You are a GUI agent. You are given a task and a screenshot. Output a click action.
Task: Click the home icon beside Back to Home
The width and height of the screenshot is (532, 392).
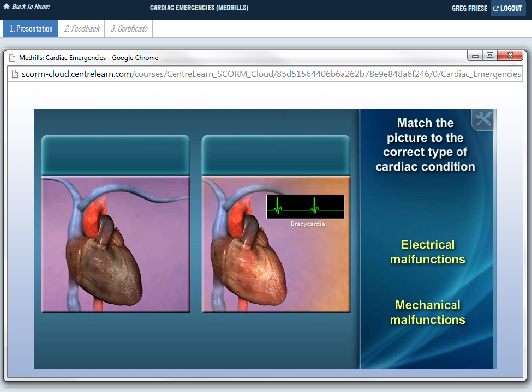pyautogui.click(x=7, y=7)
